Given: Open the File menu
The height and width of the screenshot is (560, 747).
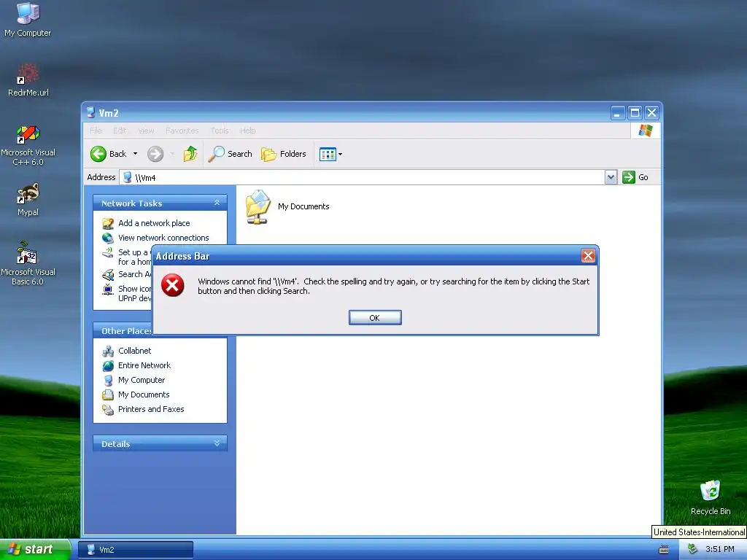Looking at the screenshot, I should pos(96,131).
